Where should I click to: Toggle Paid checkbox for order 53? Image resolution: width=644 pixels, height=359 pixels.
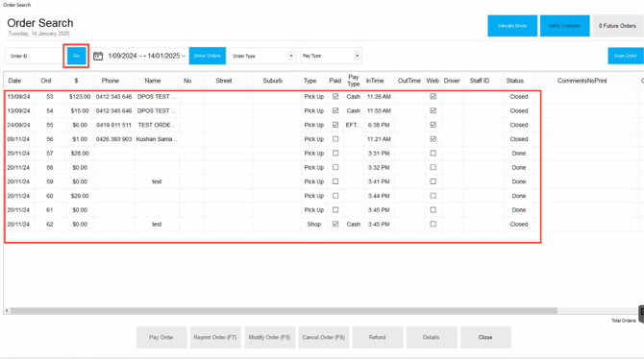335,96
